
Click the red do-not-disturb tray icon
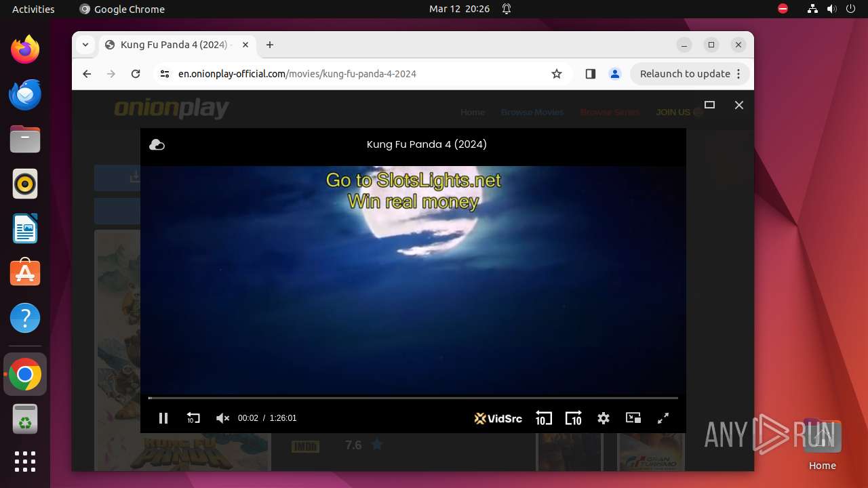coord(783,9)
